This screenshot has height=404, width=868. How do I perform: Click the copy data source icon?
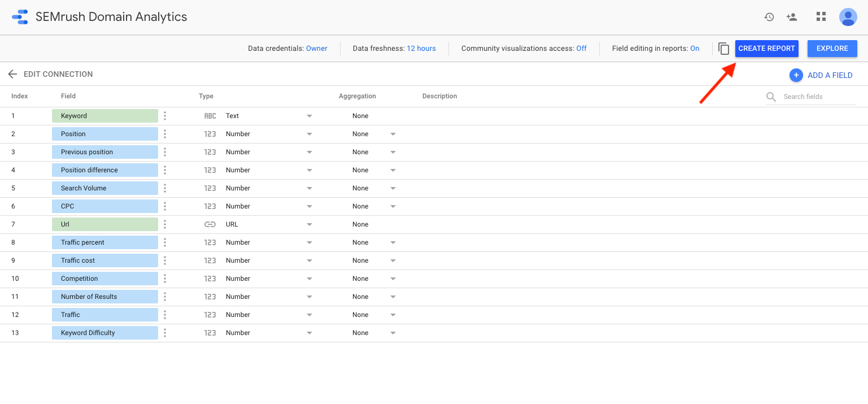click(x=723, y=49)
